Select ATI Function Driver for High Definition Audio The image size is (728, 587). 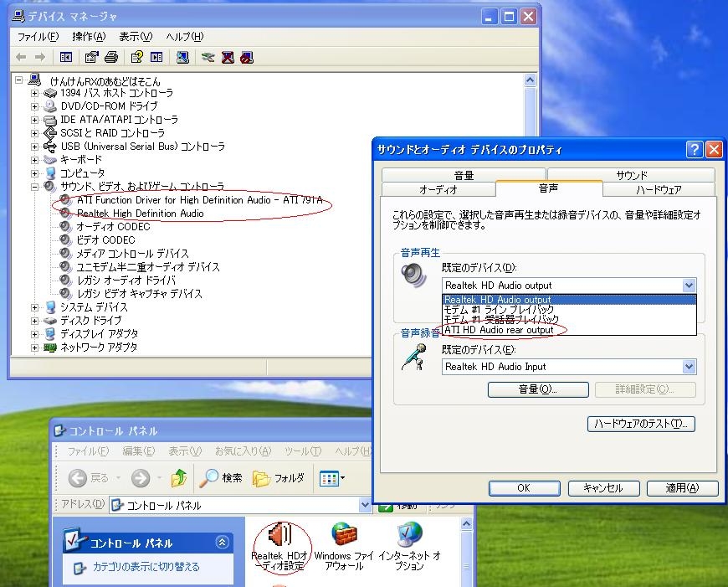coord(200,200)
